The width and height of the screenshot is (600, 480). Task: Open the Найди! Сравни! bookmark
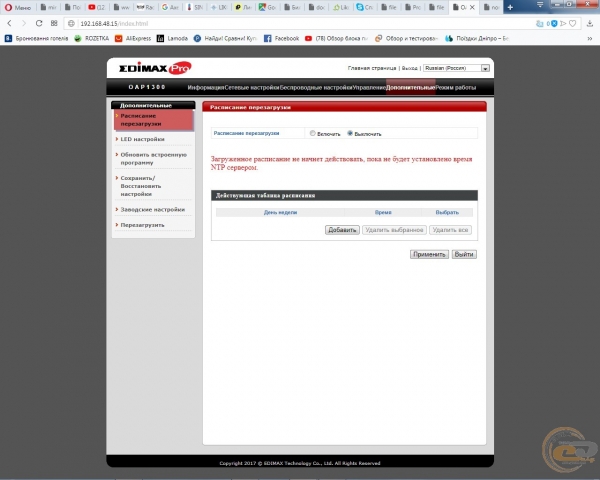(225, 38)
